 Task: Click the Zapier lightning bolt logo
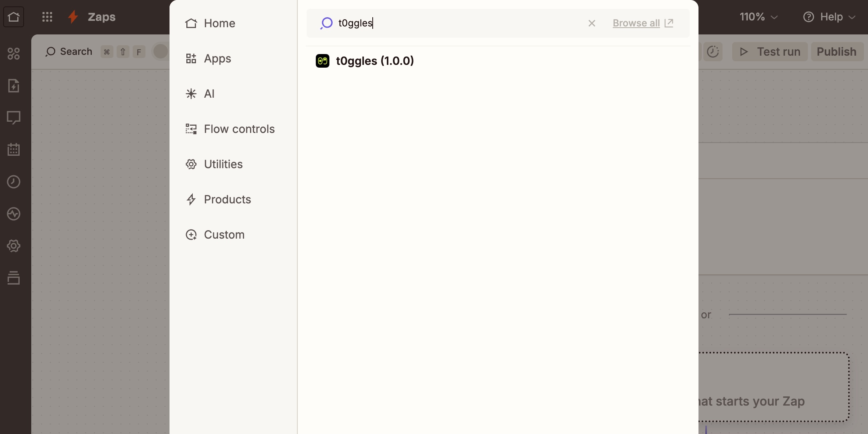click(x=73, y=16)
